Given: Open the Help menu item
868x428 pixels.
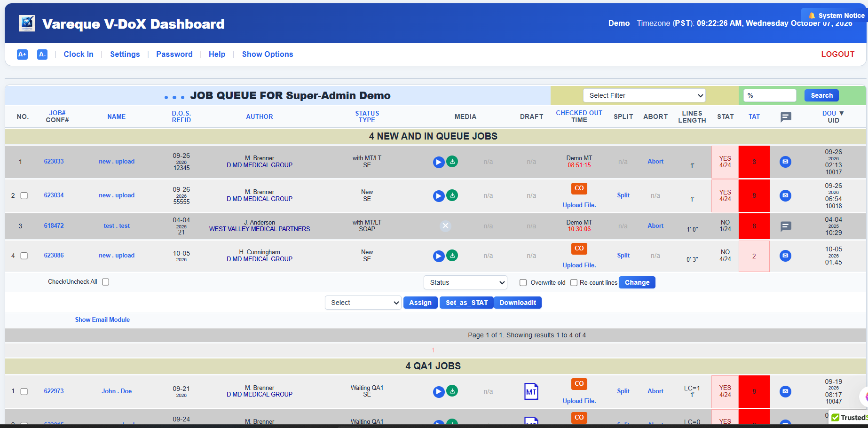Looking at the screenshot, I should [217, 54].
